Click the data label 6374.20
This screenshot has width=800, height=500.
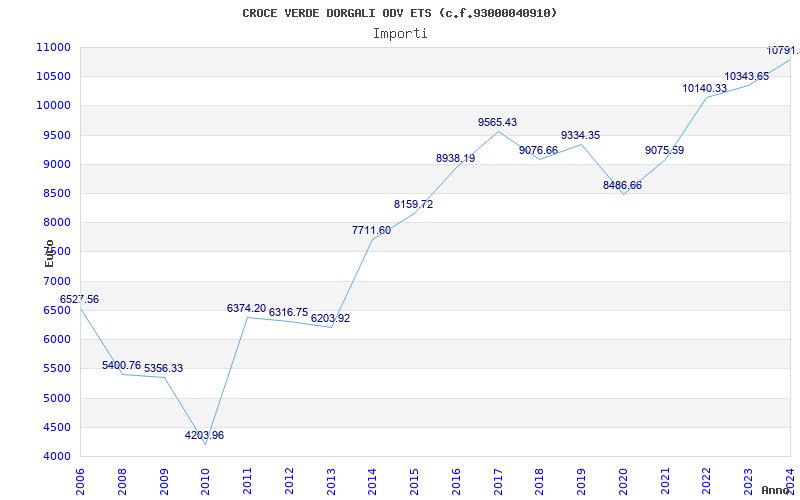[x=246, y=309]
